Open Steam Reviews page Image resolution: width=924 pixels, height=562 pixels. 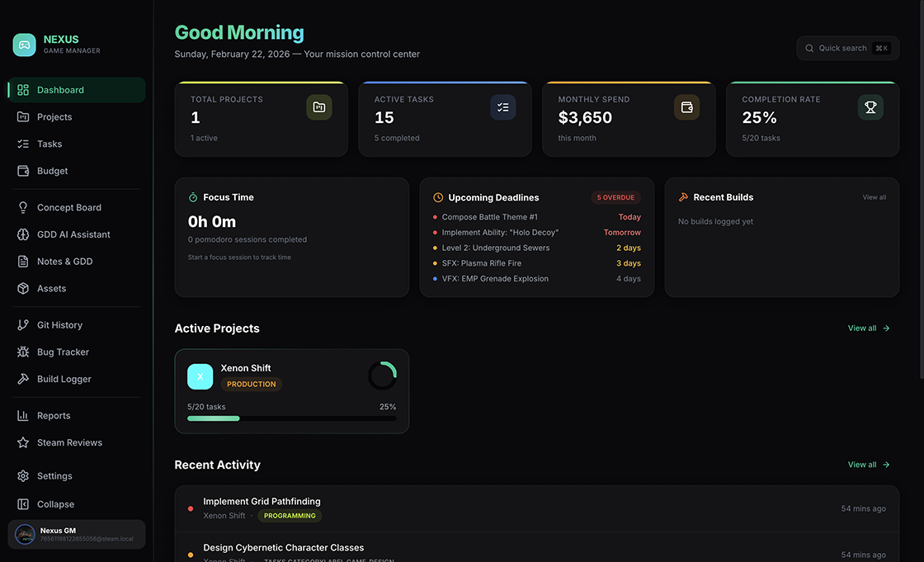(x=77, y=442)
